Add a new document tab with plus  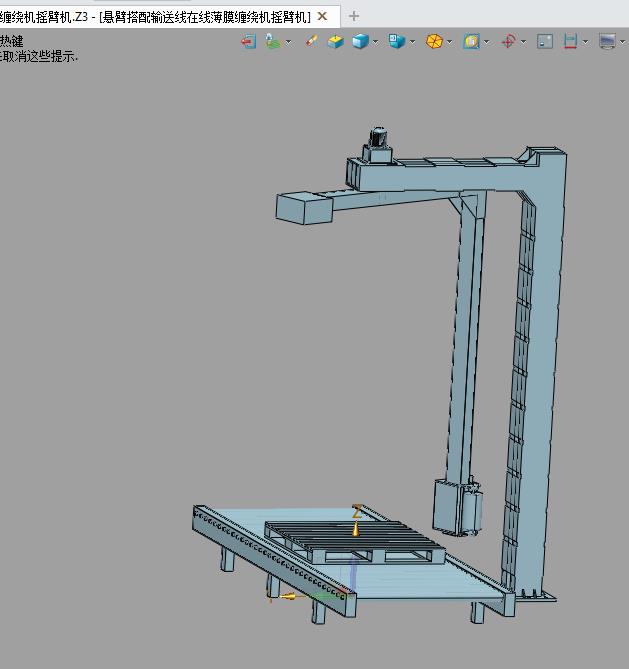pyautogui.click(x=353, y=16)
